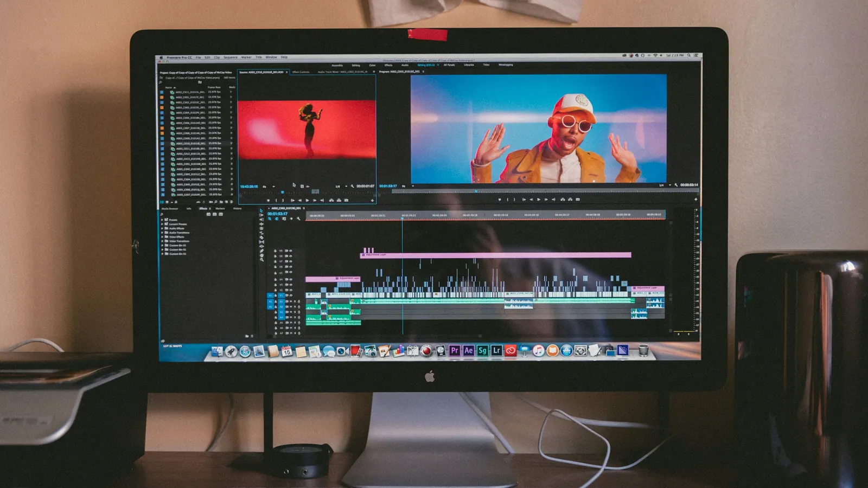The image size is (868, 488).
Task: Select the Zoom magnifier tool in Tools panel
Action: click(262, 260)
